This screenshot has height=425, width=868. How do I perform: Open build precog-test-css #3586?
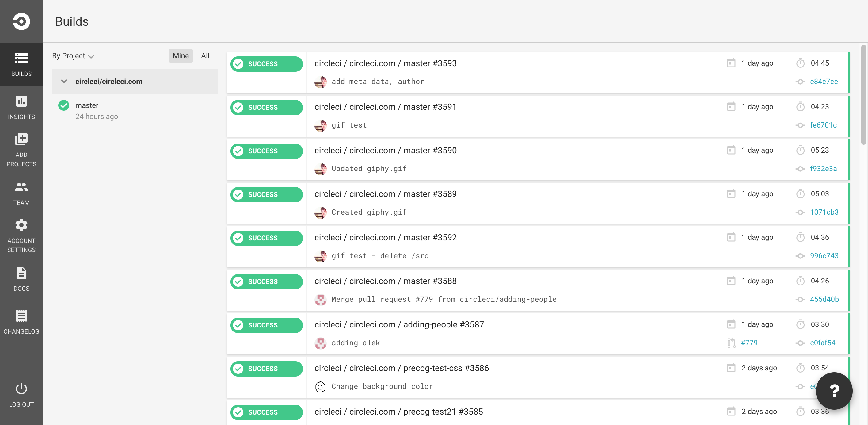[401, 368]
